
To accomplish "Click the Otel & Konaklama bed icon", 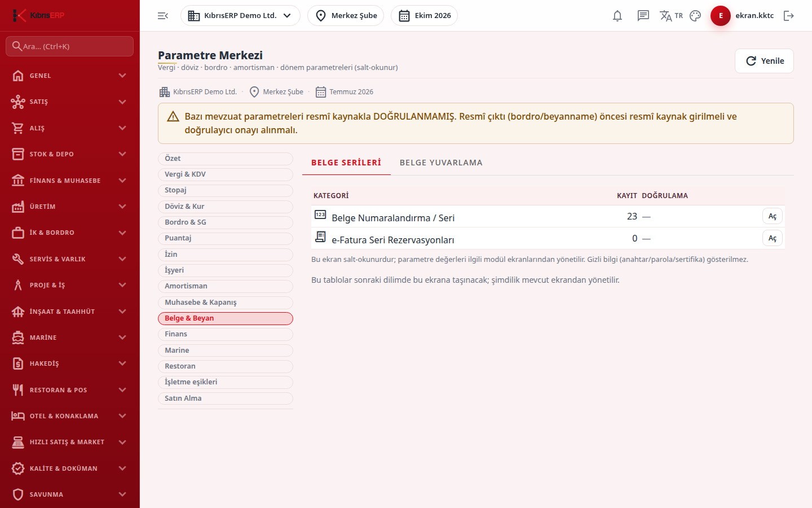I will (x=18, y=416).
